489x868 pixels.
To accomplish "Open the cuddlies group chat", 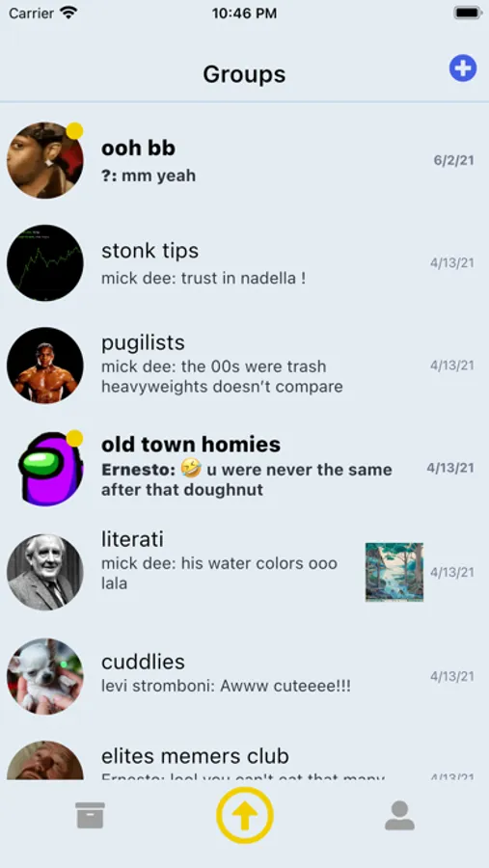I will tap(244, 676).
